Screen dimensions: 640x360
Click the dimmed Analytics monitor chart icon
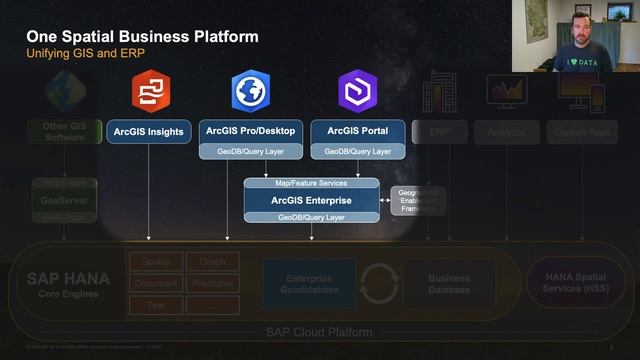507,92
